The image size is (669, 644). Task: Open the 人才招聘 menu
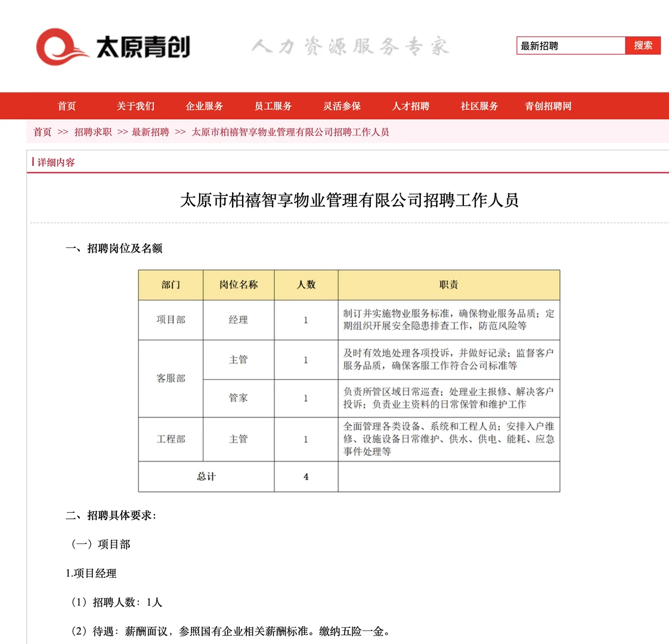(x=410, y=106)
